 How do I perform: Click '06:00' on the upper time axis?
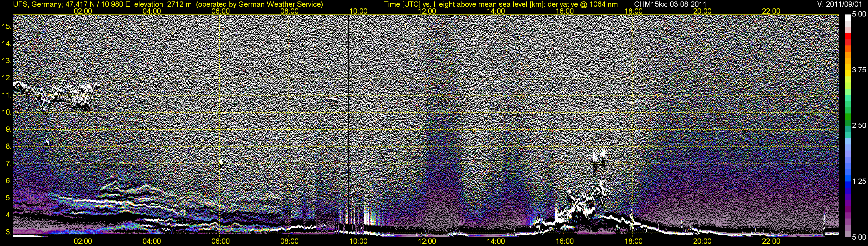[x=220, y=11]
